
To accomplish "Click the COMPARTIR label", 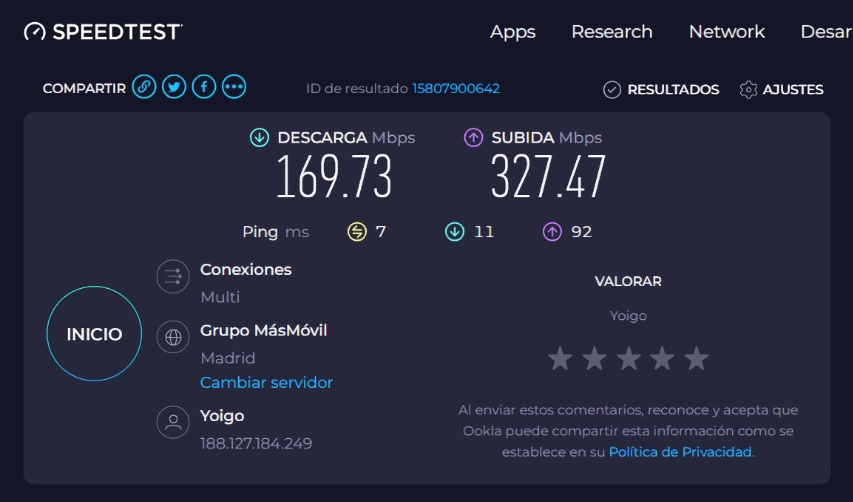I will (84, 88).
